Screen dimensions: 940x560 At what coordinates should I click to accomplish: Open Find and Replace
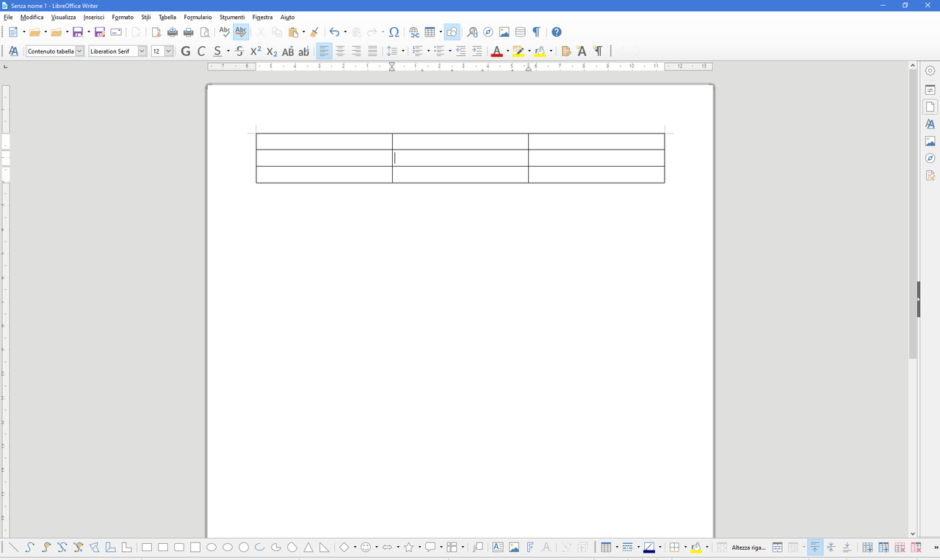click(x=472, y=32)
